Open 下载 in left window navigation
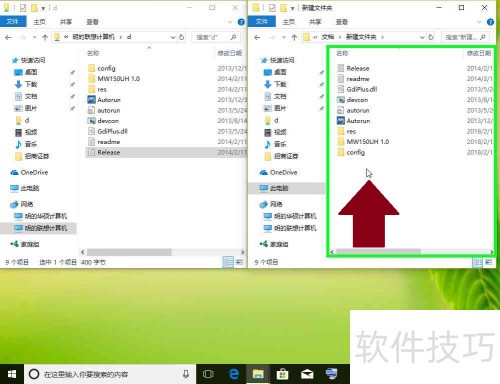Screen dimensions: 500x384 point(31,84)
